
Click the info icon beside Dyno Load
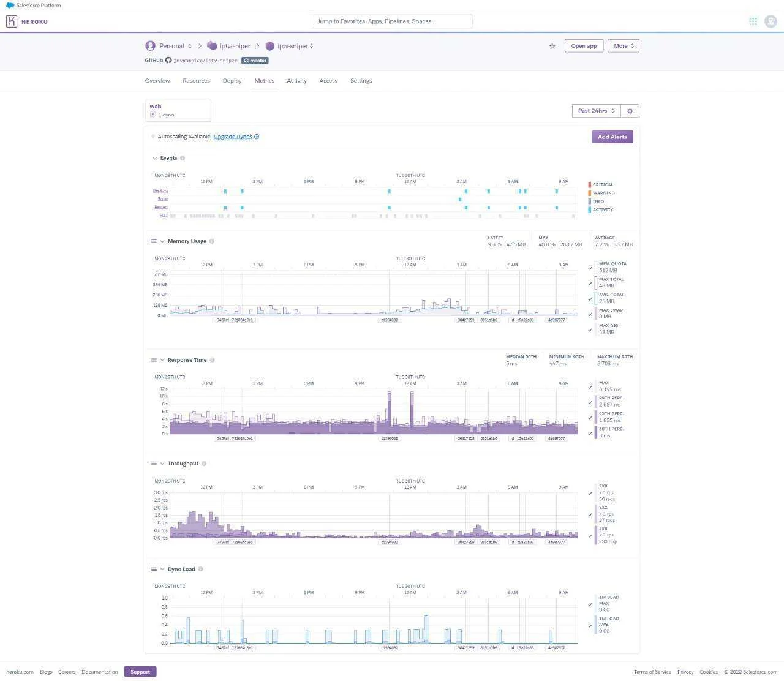point(200,569)
